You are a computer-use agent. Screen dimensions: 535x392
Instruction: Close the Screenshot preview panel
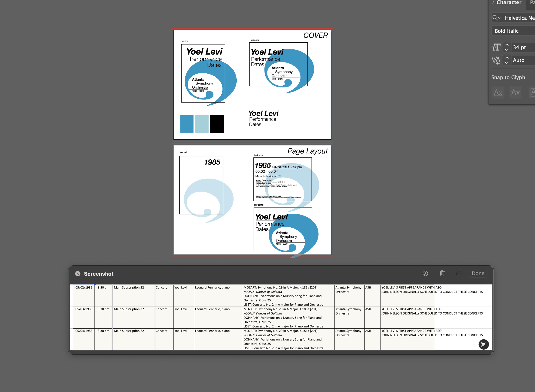click(78, 274)
